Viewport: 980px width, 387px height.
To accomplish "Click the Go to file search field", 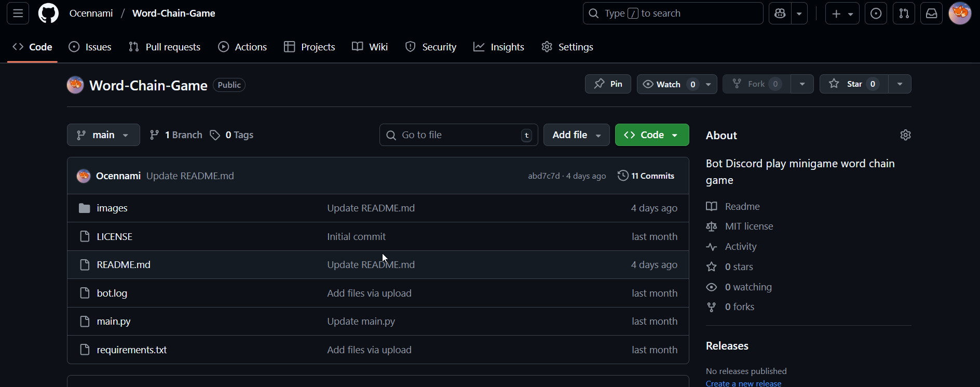I will (458, 135).
